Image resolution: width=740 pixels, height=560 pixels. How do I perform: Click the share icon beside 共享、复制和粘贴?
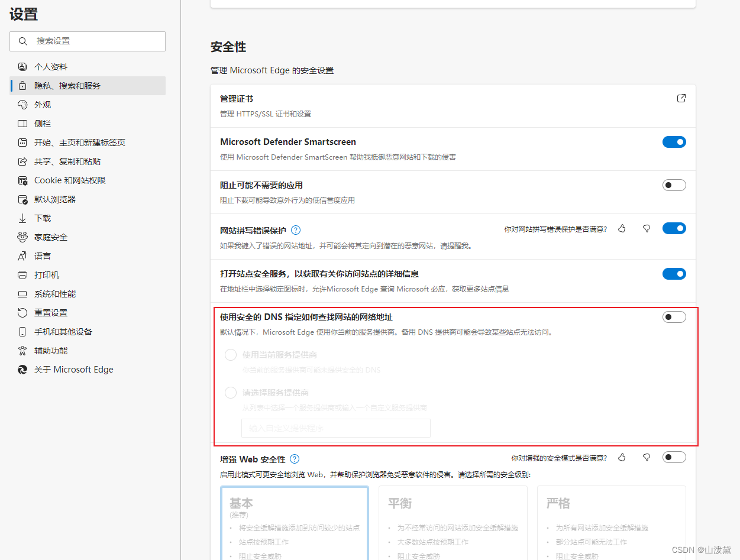click(22, 161)
